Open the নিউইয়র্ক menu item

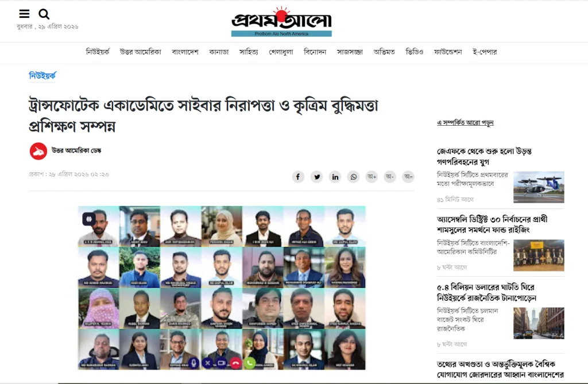98,52
